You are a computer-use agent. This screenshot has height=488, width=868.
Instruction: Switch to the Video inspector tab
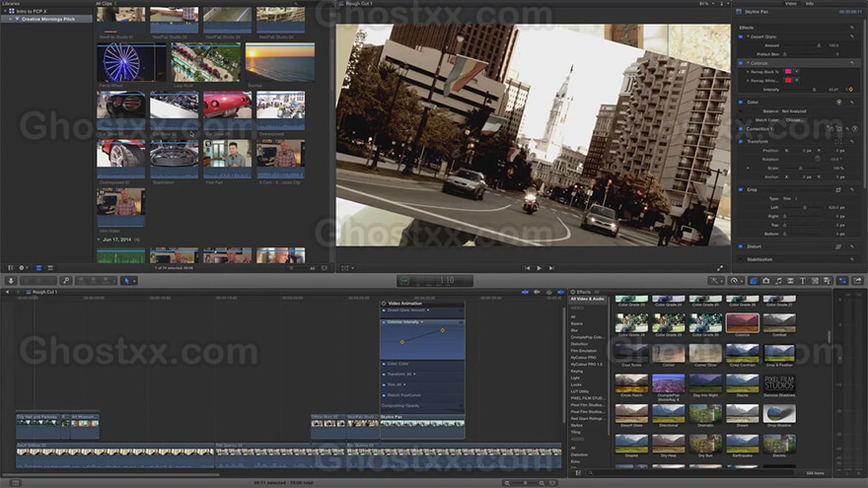[790, 3]
